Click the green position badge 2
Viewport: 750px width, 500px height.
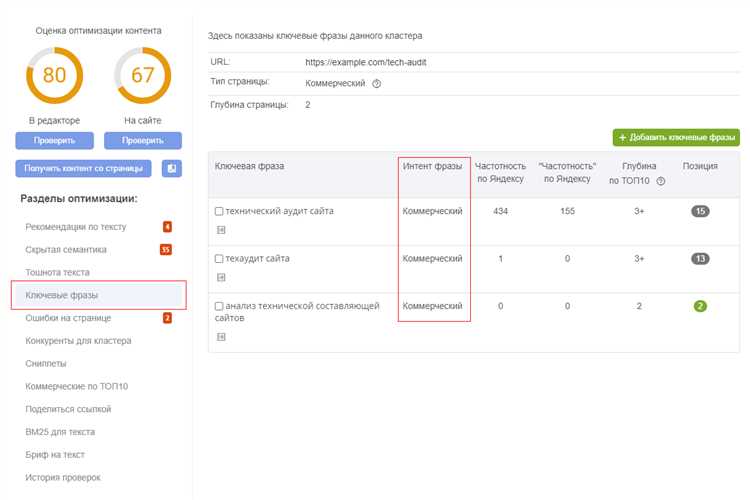699,306
